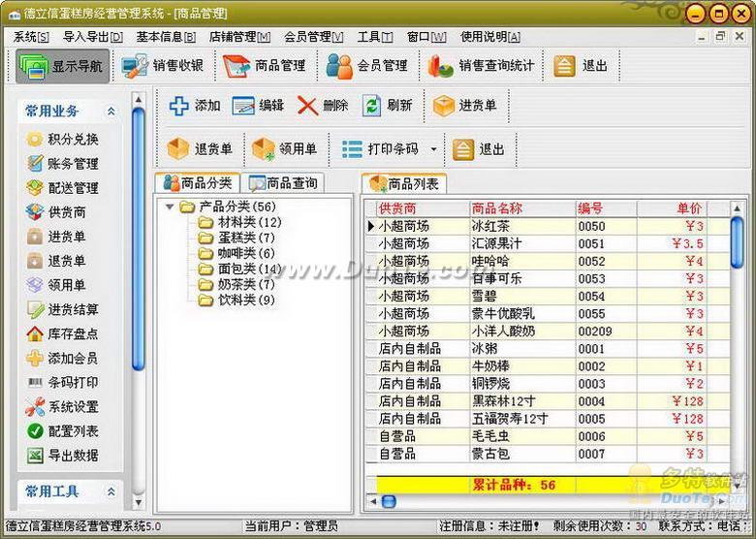The width and height of the screenshot is (756, 539).
Task: Open 商品管理 from the main toolbar
Action: pyautogui.click(x=265, y=66)
